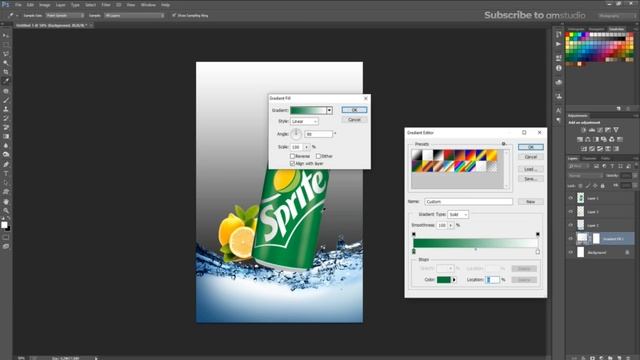Click New in the Gradient Editor

tap(531, 202)
